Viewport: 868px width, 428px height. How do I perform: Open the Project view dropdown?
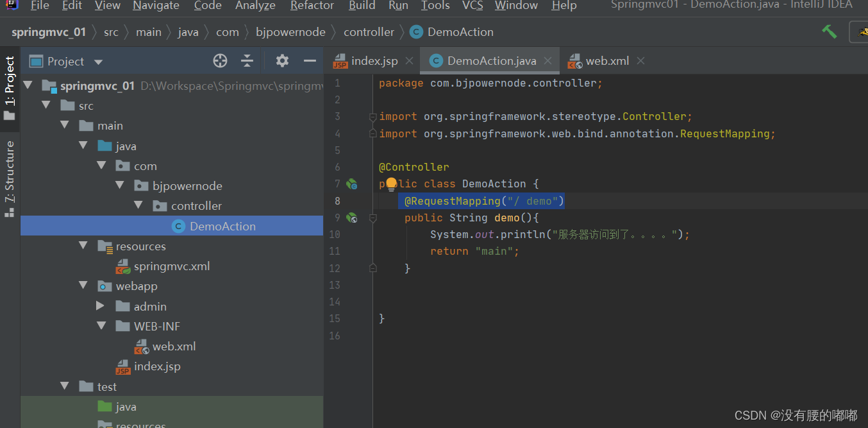click(x=98, y=62)
